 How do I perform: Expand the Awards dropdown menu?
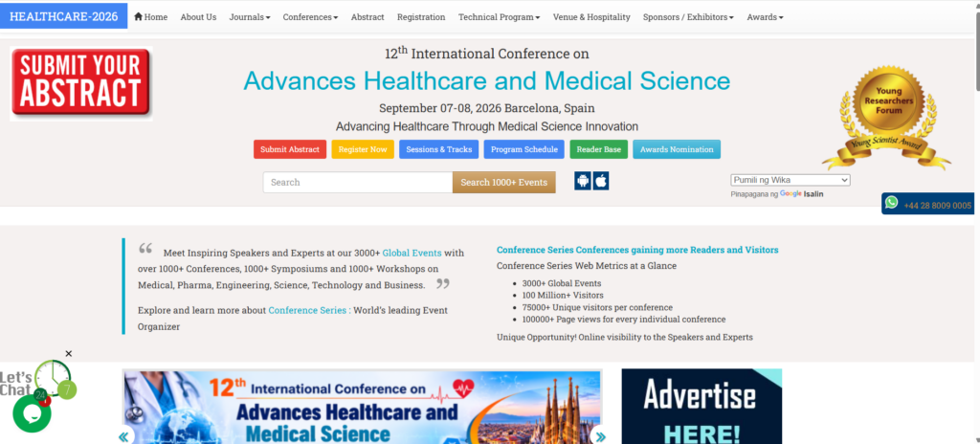[765, 17]
